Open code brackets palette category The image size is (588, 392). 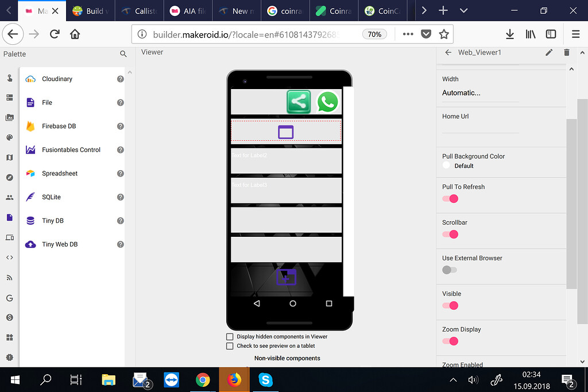coord(10,258)
